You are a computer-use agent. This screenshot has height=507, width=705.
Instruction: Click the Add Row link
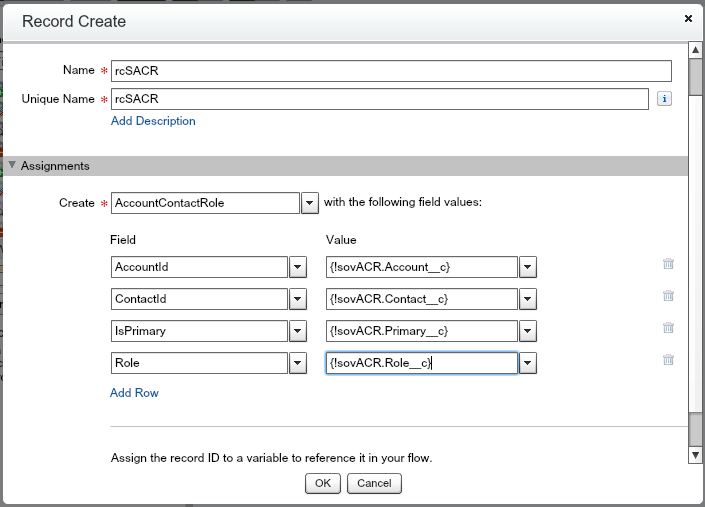coord(134,393)
